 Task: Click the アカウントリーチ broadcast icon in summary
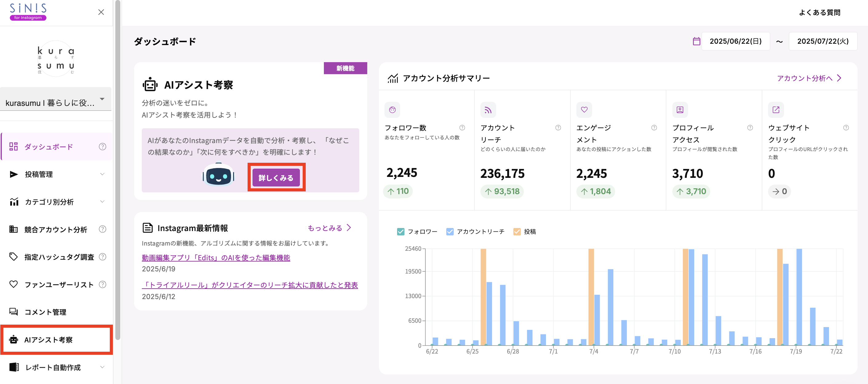click(488, 110)
